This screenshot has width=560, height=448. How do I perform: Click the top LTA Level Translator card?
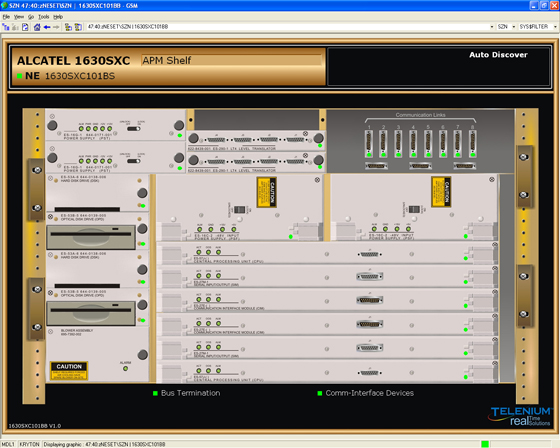point(256,140)
